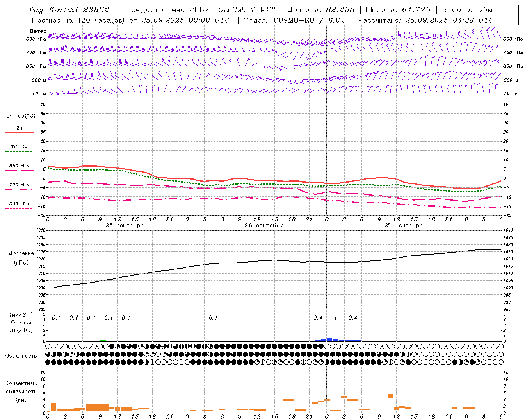Click the Давление panel label
525x420 pixels.
click(21, 253)
